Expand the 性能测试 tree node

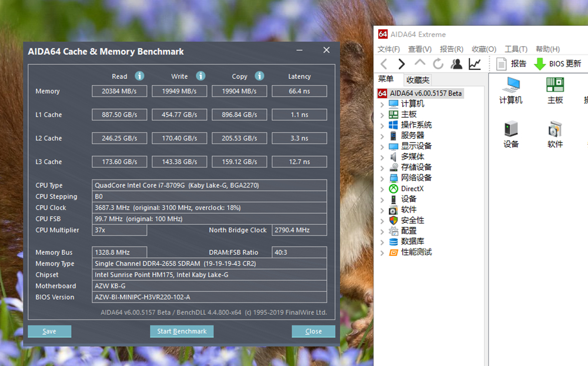click(382, 252)
